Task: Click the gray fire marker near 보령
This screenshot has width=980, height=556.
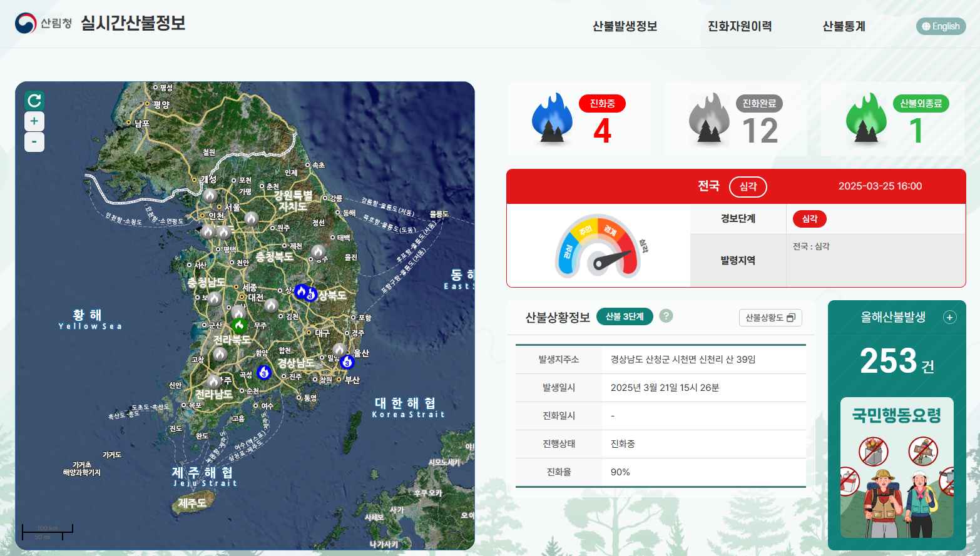Action: click(215, 298)
